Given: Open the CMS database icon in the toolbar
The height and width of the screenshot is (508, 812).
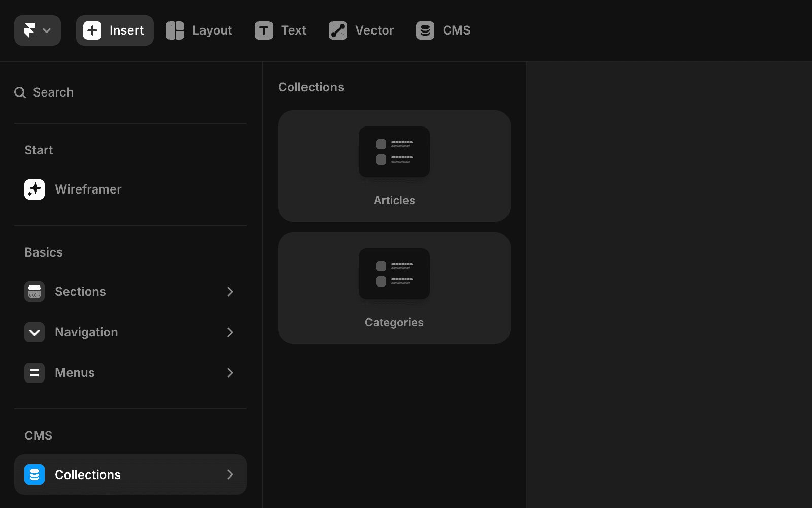Looking at the screenshot, I should coord(425,30).
